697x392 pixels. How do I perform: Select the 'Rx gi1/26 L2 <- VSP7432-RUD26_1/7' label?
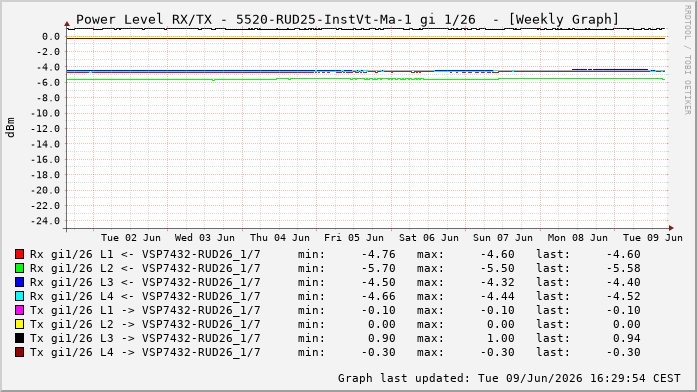click(x=145, y=268)
